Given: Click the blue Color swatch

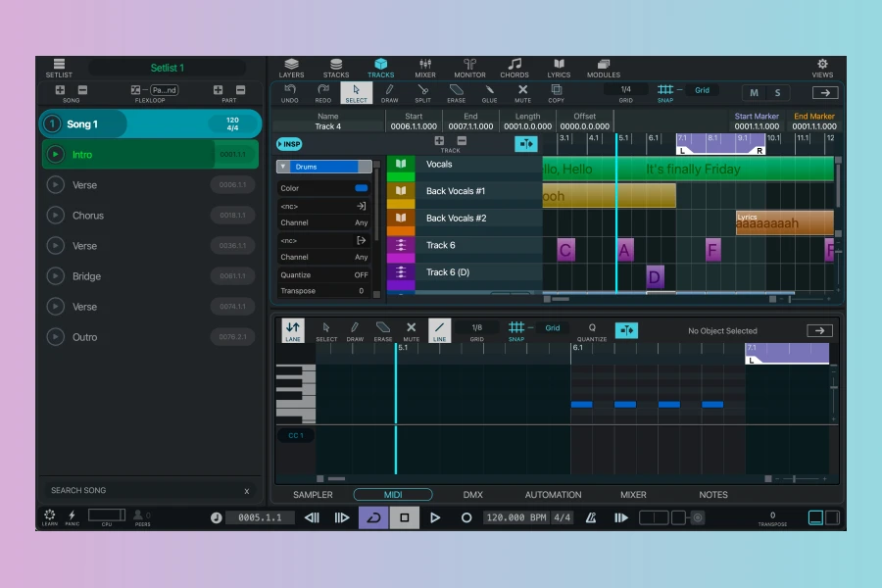Looking at the screenshot, I should point(361,188).
